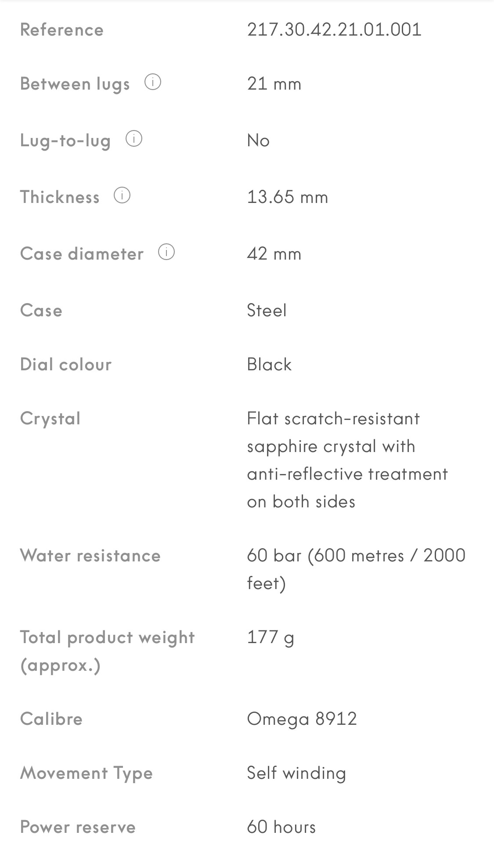Screen dimensions: 494x868
Task: Click the 21 mm lug width value
Action: 274,83
